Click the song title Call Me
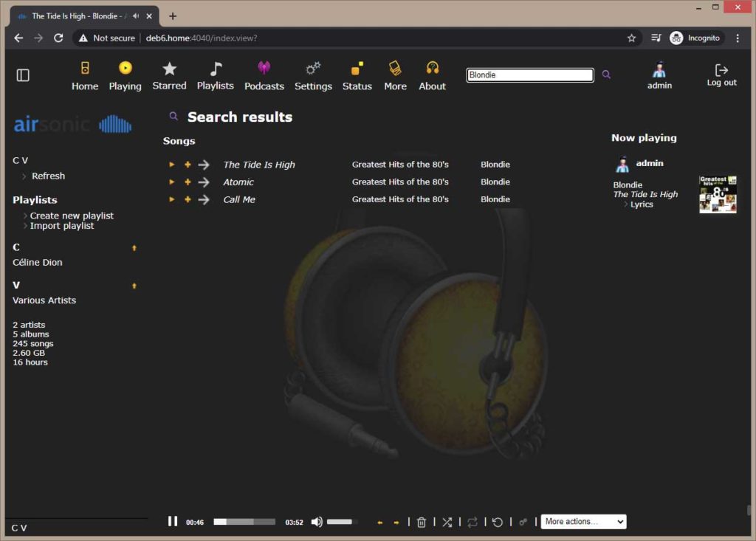The height and width of the screenshot is (541, 756). (x=239, y=199)
